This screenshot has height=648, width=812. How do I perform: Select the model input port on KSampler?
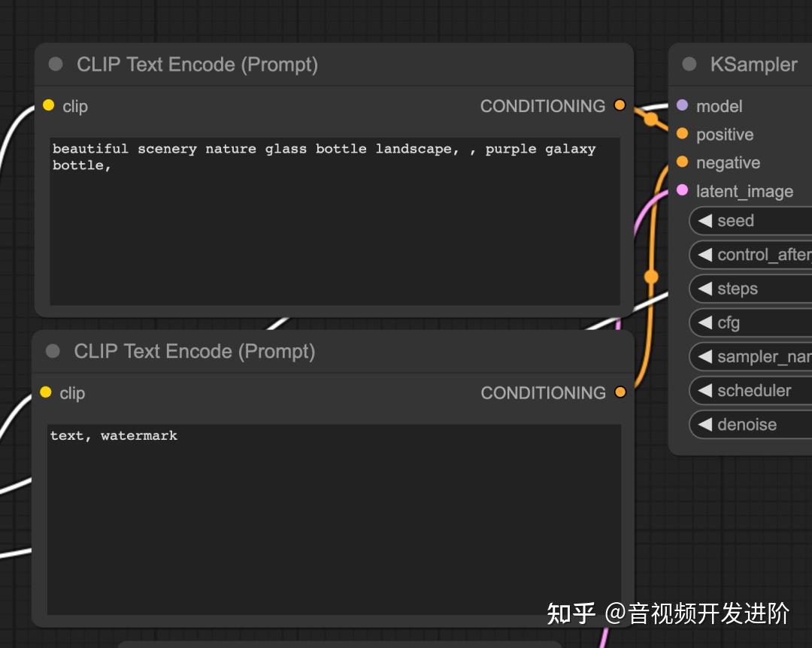coord(683,106)
